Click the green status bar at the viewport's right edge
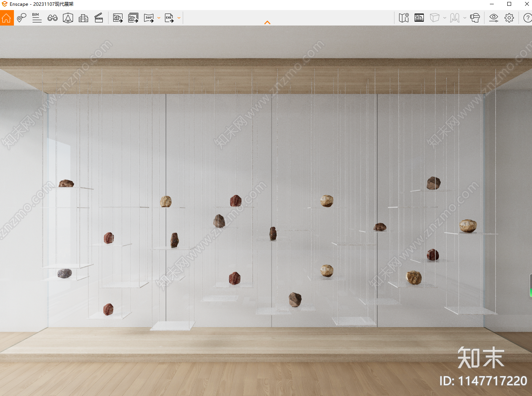This screenshot has height=396, width=532. click(x=531, y=285)
